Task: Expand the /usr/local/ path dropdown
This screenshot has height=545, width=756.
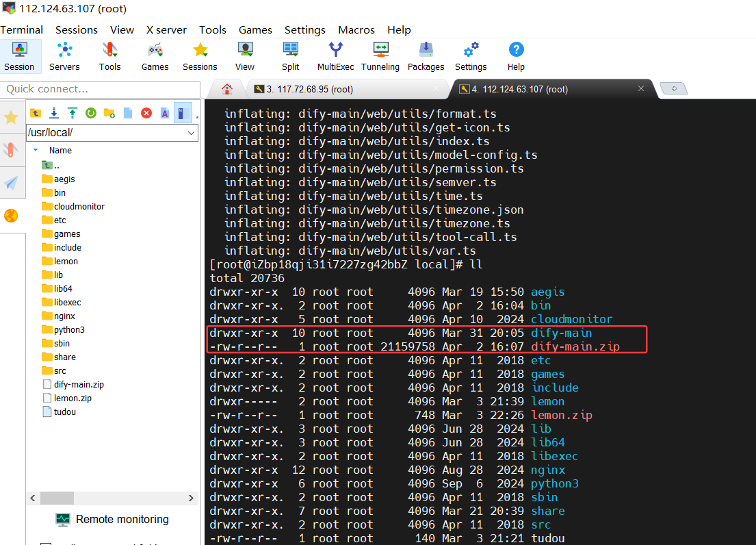Action: 191,133
